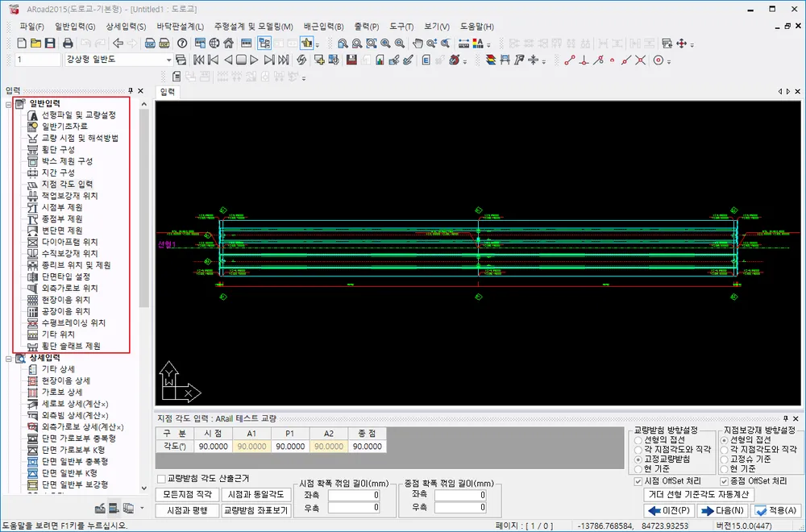The height and width of the screenshot is (532, 806).
Task: Click the page number field showing 1
Action: coord(38,60)
